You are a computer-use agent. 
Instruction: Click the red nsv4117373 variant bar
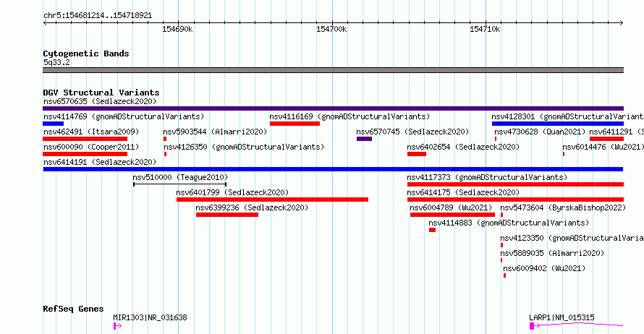tap(515, 184)
